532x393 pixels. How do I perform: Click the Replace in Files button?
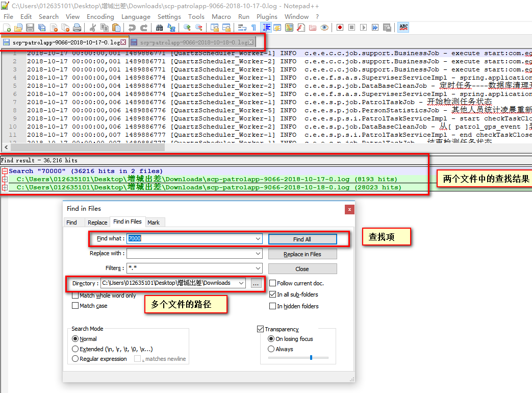[302, 254]
